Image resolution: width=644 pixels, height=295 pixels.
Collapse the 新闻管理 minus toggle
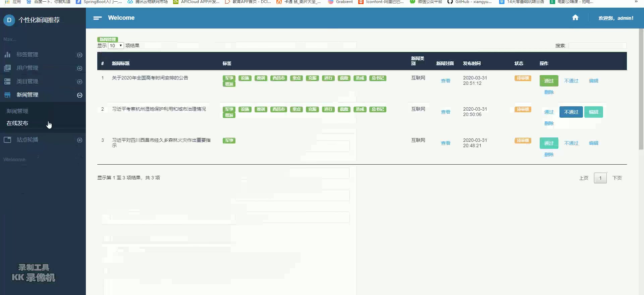tap(79, 95)
